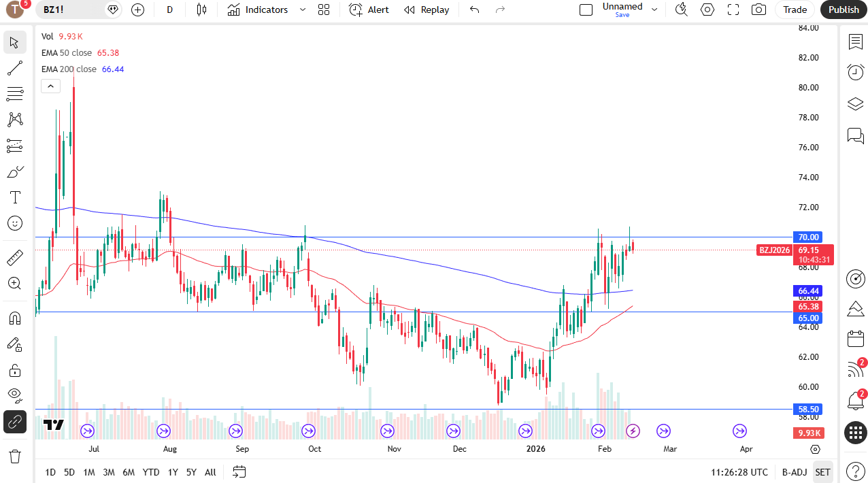Select the 1D range tab
The image size is (868, 483).
[50, 472]
